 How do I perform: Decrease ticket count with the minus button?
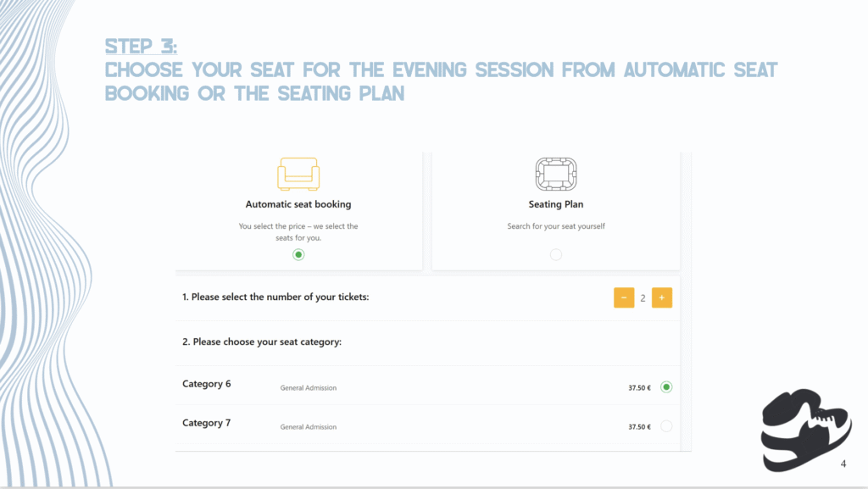(624, 297)
